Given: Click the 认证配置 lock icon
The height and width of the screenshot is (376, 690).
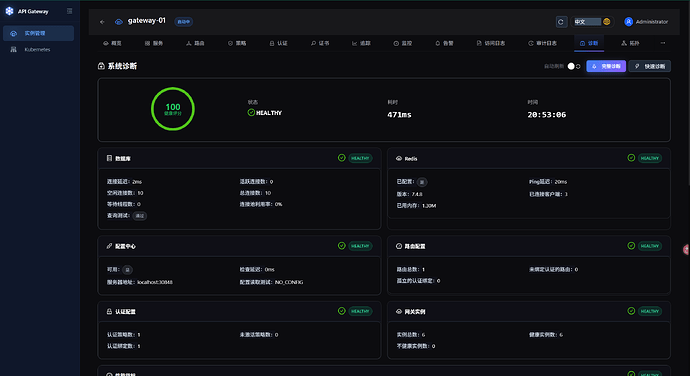Looking at the screenshot, I should point(109,311).
